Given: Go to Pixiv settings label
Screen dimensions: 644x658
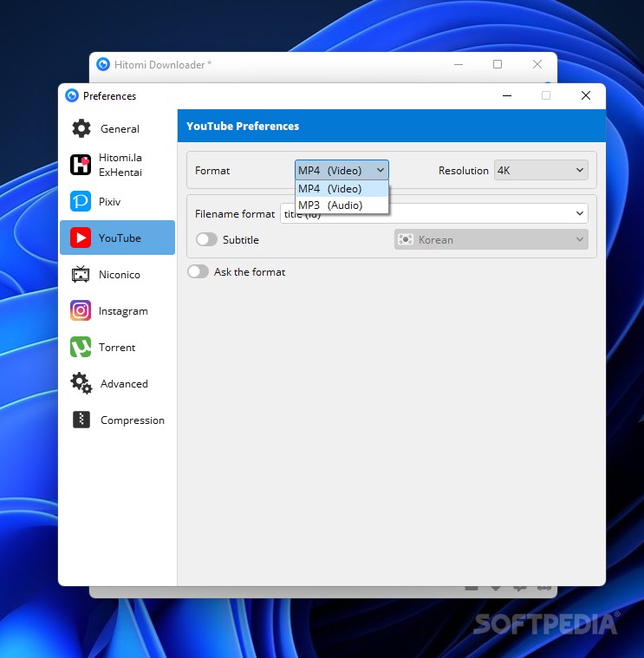Looking at the screenshot, I should pyautogui.click(x=109, y=202).
